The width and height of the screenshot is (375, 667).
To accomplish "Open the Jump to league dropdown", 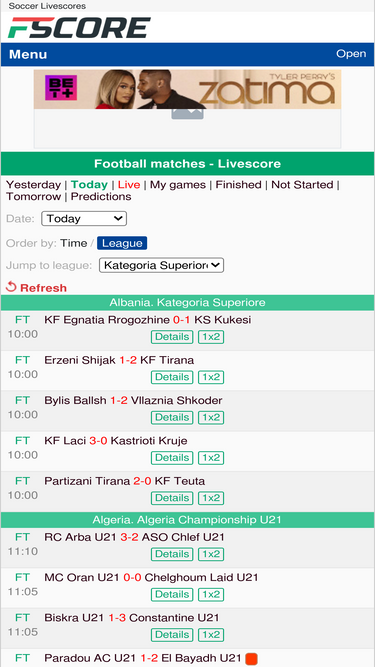I will point(162,265).
